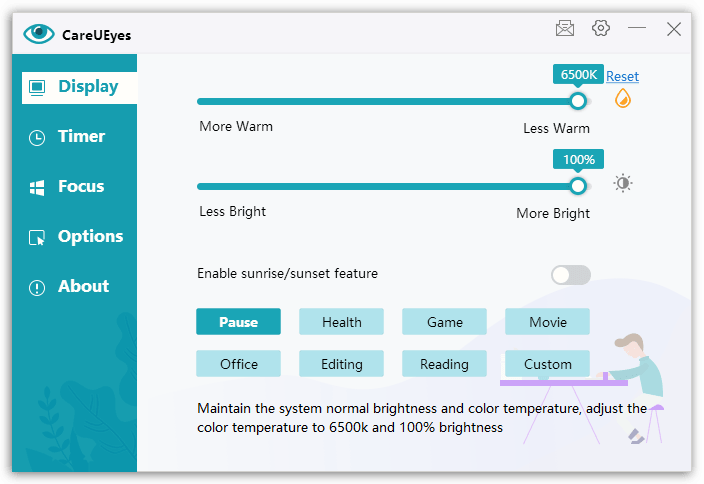This screenshot has height=484, width=704.
Task: Click the More Warm label
Action: point(236,126)
